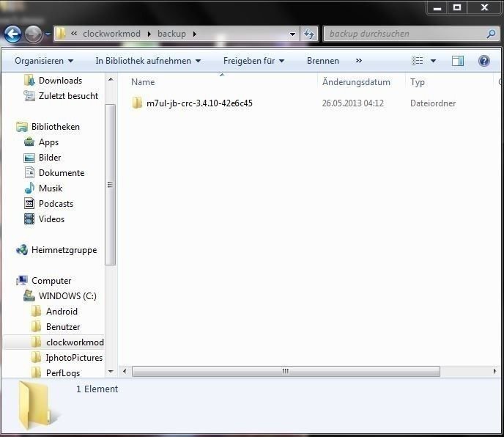Click the Computer monitor icon

tap(22, 281)
